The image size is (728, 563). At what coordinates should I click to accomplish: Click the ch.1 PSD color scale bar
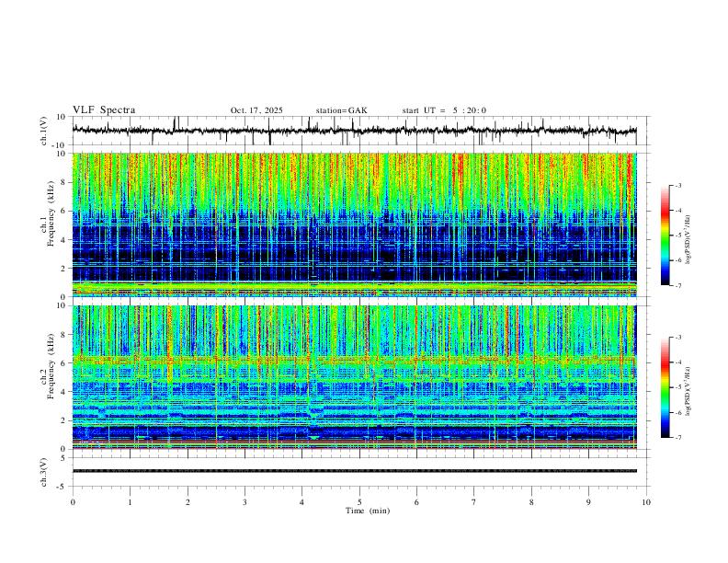pyautogui.click(x=665, y=236)
